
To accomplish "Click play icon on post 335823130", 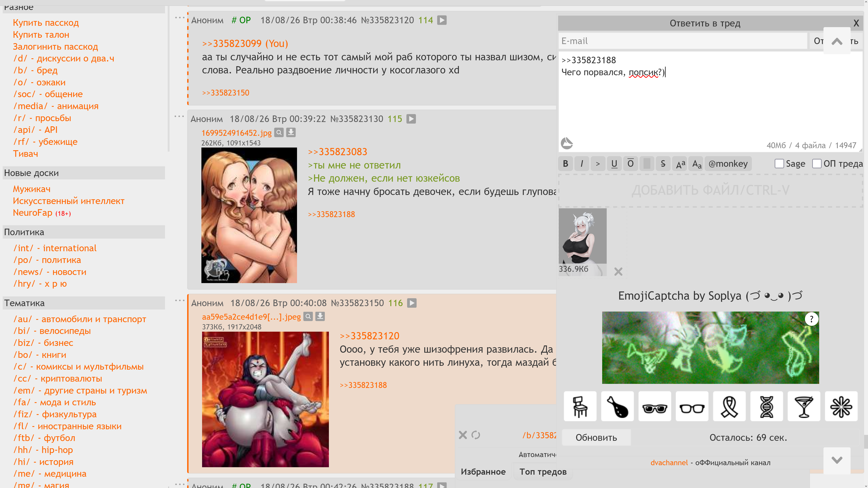I will pos(411,119).
